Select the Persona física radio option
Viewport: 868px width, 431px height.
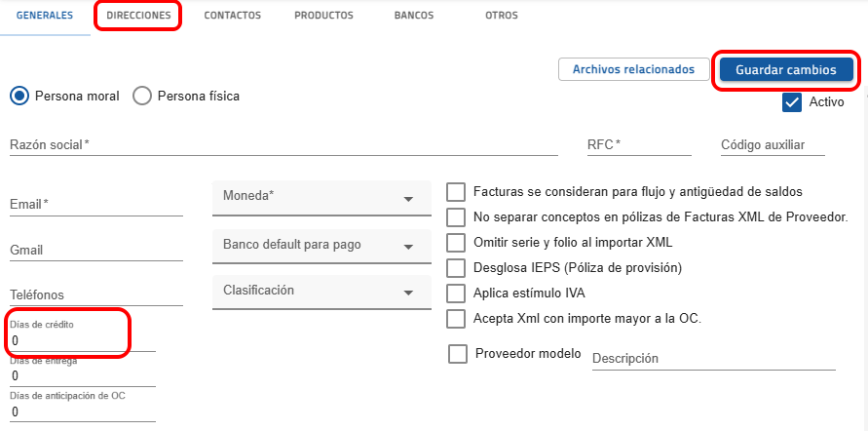142,96
